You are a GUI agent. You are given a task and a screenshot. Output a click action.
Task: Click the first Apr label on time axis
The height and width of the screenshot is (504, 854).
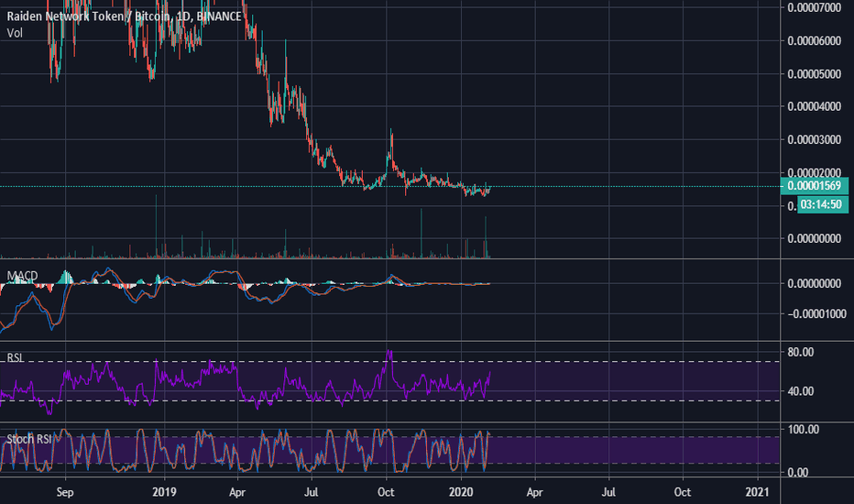pyautogui.click(x=237, y=493)
